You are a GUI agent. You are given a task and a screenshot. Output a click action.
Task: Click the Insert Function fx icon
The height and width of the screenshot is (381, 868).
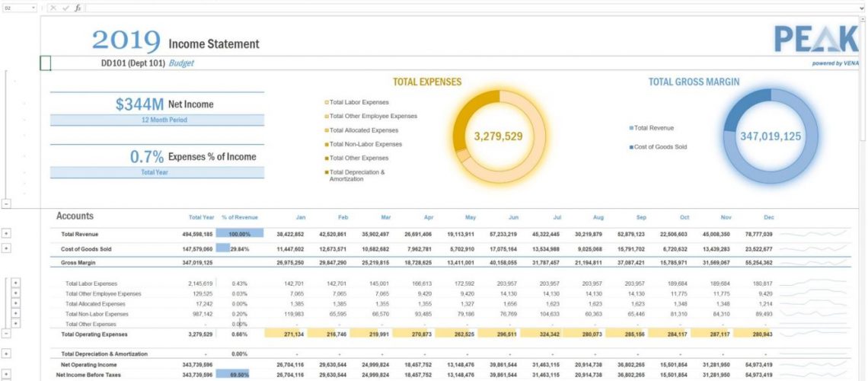tap(78, 8)
